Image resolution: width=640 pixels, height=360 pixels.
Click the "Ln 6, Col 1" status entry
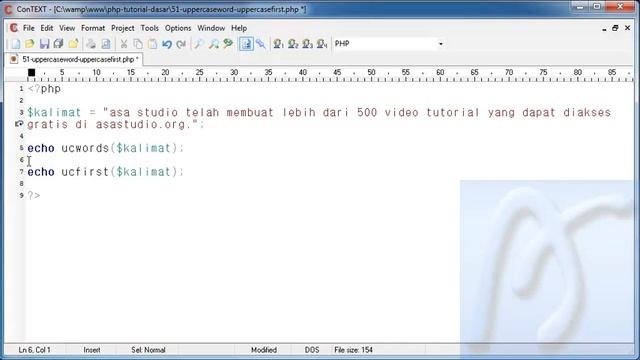[x=34, y=350]
